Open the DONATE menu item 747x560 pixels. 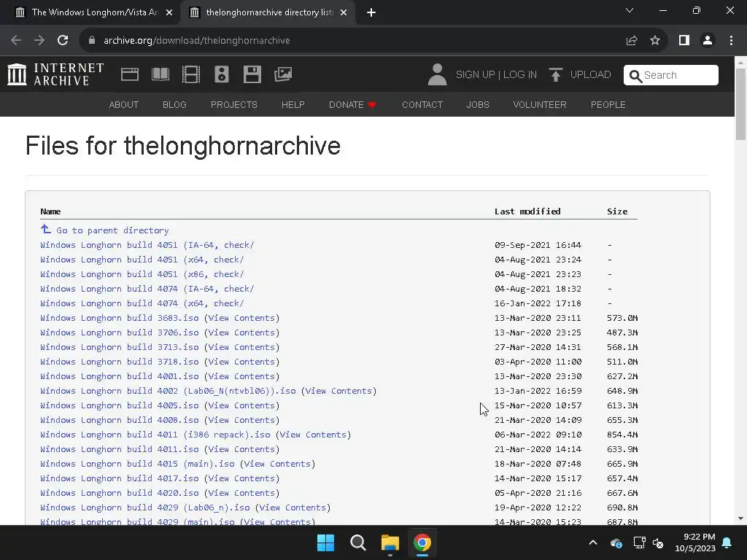352,105
